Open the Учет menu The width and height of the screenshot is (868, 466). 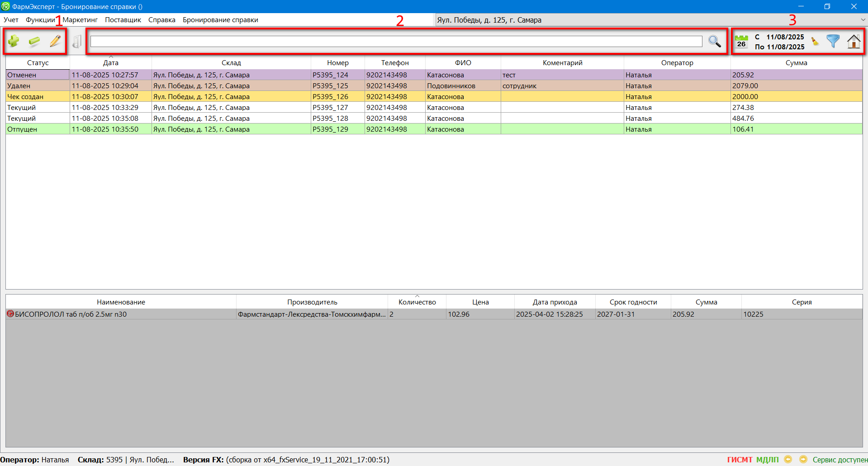pos(11,20)
